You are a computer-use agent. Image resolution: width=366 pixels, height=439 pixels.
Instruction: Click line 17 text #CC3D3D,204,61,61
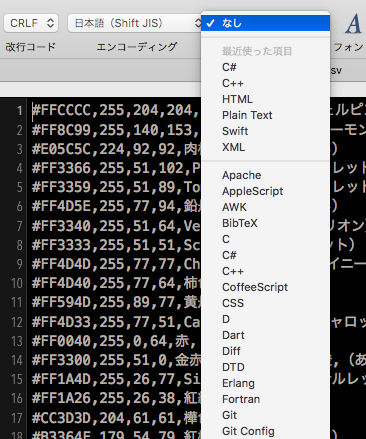coord(104,418)
